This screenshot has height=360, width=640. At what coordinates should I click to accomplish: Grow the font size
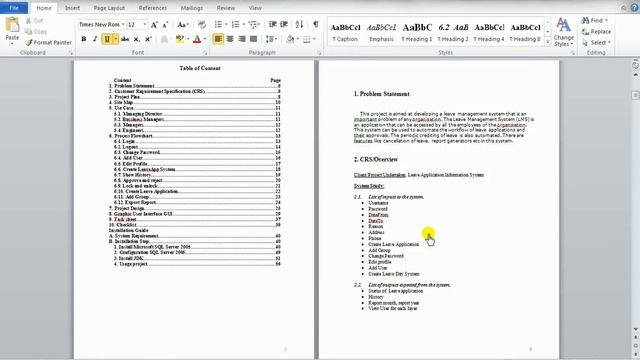click(x=154, y=25)
